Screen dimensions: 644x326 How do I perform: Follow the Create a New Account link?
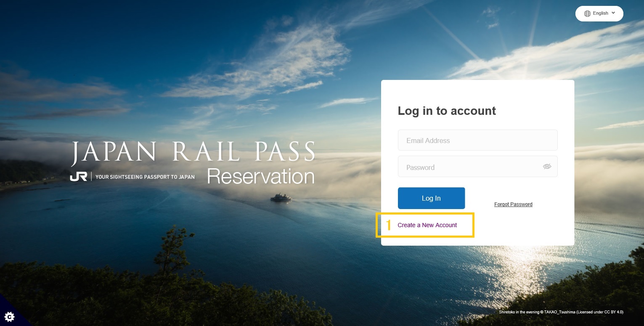click(x=427, y=225)
